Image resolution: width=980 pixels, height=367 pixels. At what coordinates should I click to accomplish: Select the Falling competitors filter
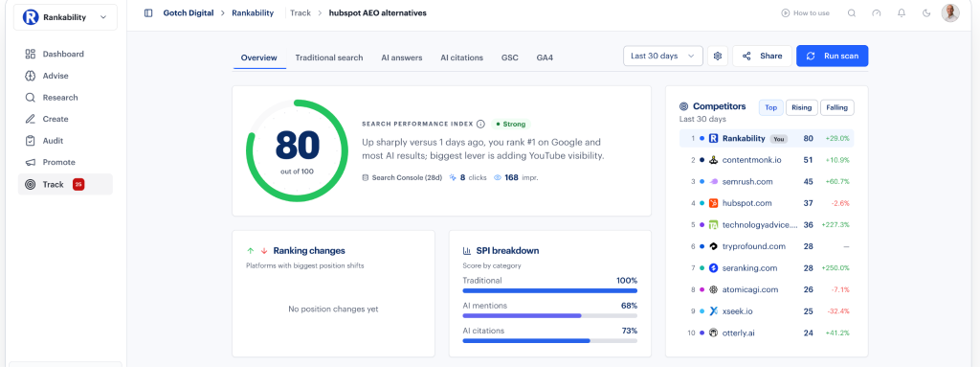coord(836,107)
